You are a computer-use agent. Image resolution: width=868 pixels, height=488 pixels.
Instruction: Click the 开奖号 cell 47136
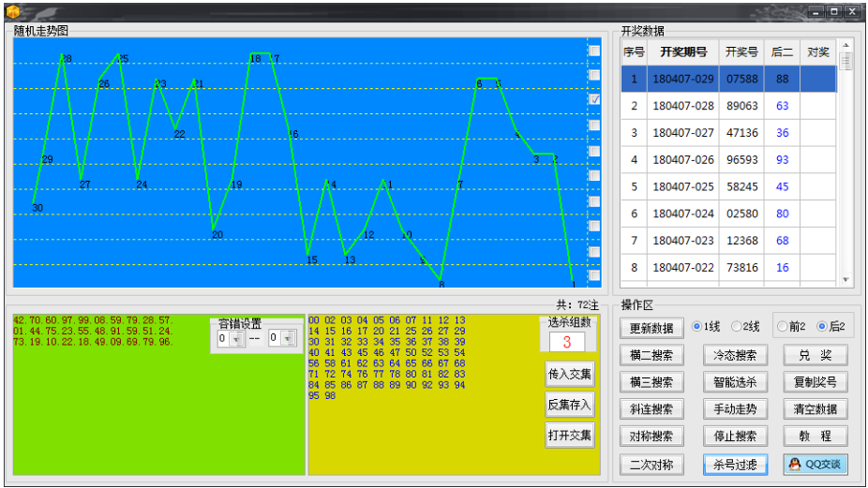click(741, 133)
